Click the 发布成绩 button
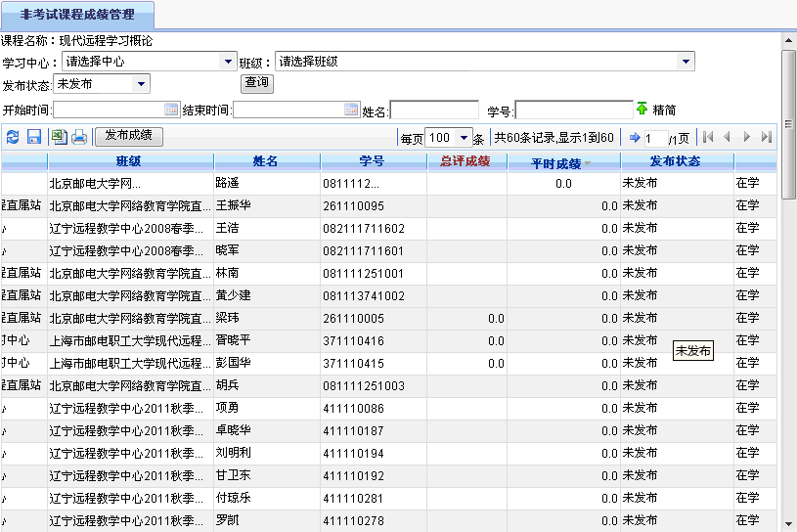 [129, 136]
